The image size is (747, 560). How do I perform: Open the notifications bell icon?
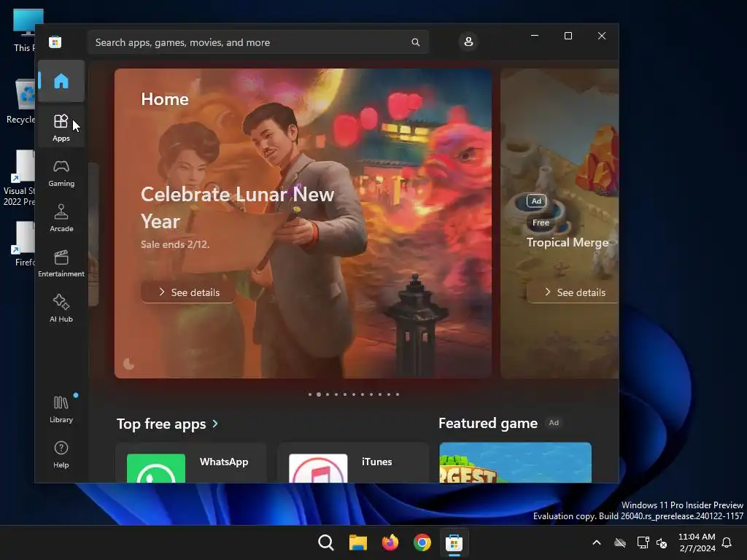tap(727, 542)
